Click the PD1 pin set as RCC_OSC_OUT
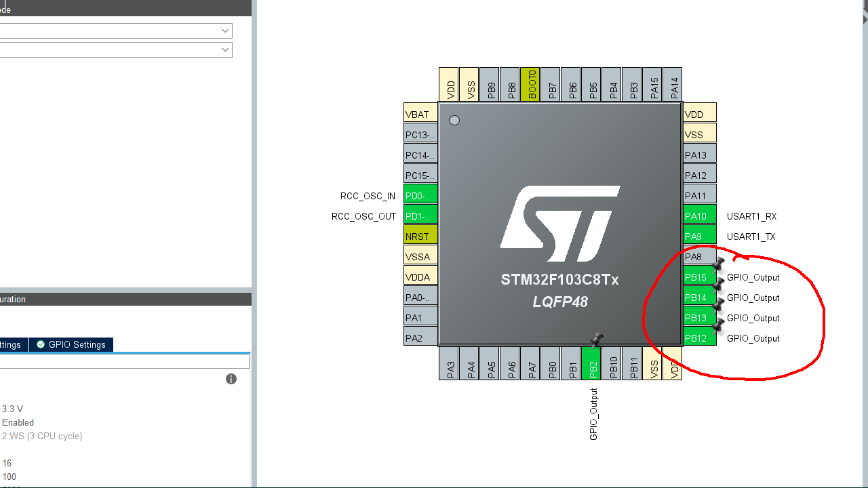 (x=418, y=216)
